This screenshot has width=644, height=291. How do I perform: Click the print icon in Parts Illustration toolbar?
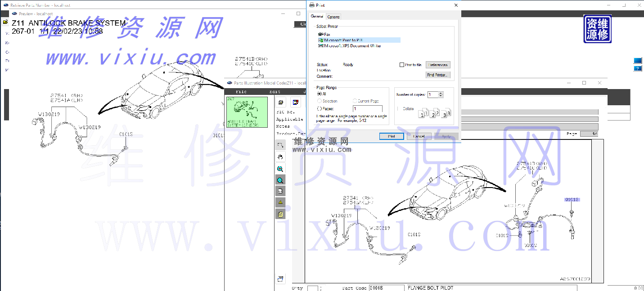[281, 102]
